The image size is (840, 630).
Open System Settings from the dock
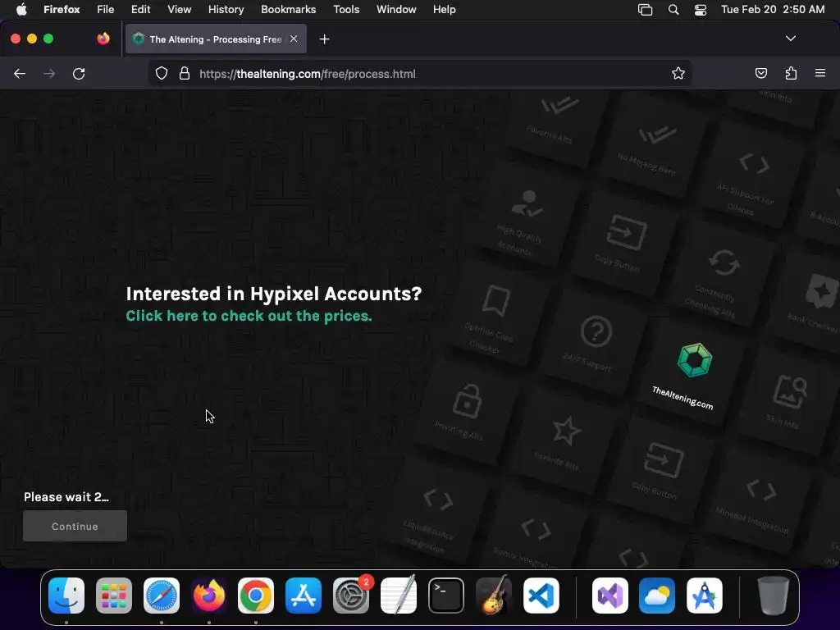pyautogui.click(x=351, y=596)
